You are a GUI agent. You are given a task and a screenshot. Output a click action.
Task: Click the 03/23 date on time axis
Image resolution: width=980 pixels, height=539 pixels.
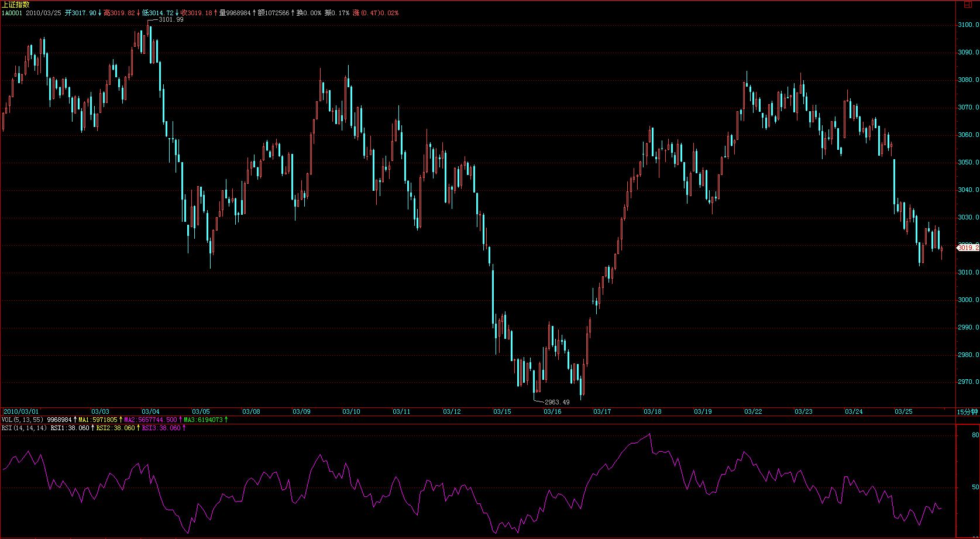803,411
